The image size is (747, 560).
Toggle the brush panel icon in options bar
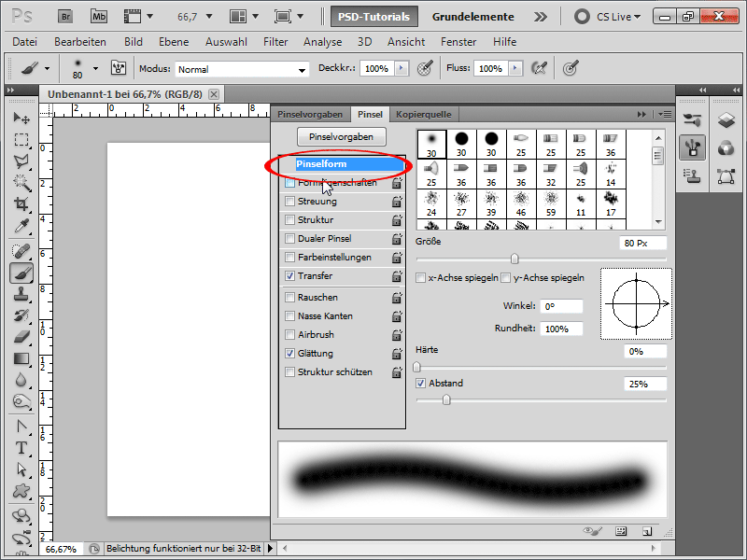[x=119, y=68]
